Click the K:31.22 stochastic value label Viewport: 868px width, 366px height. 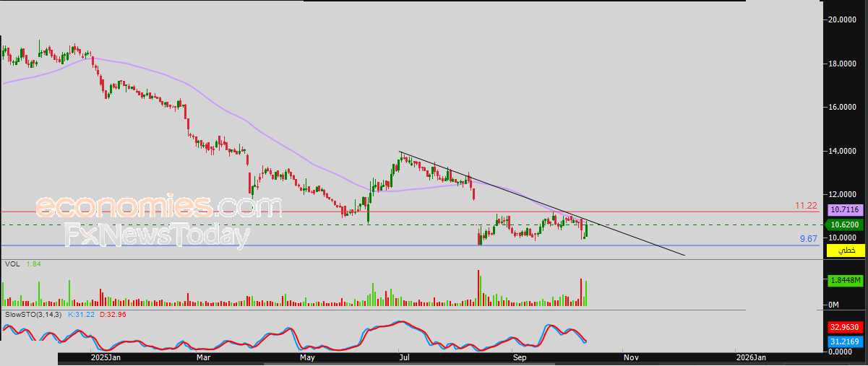point(82,315)
